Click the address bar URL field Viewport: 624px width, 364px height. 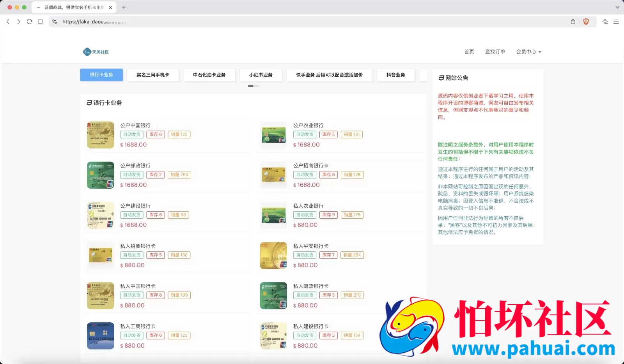(x=312, y=22)
